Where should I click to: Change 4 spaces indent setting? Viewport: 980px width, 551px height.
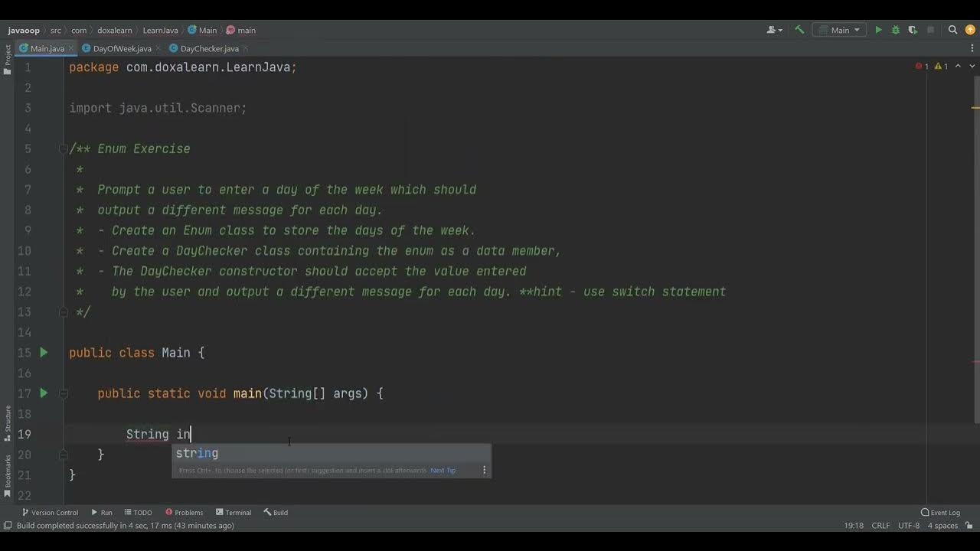[x=942, y=526]
